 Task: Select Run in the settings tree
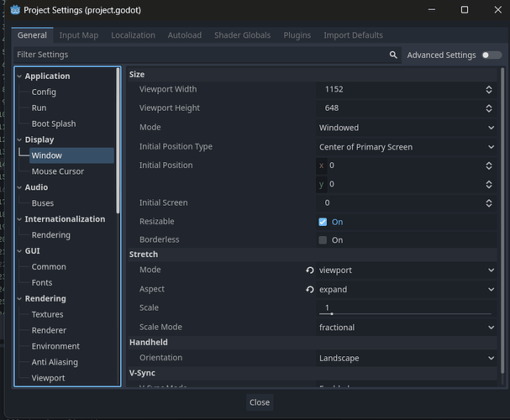(x=39, y=108)
